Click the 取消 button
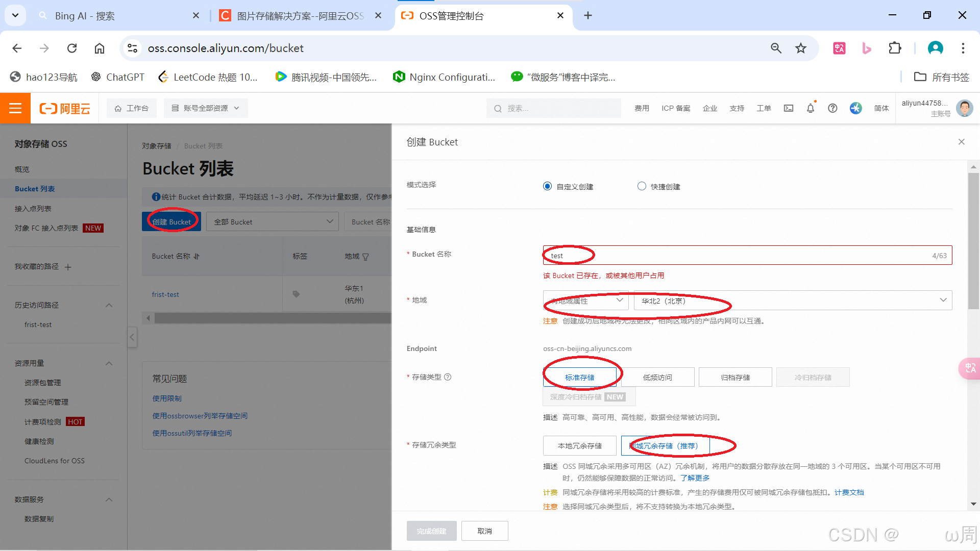This screenshot has height=551, width=980. [484, 531]
